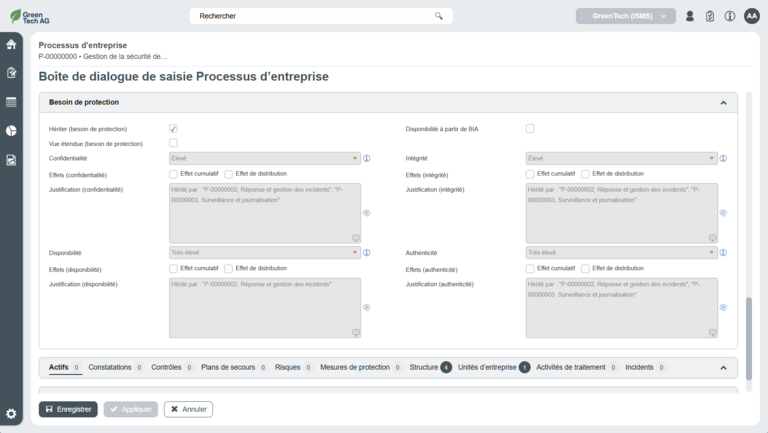Enable Disponibilité à partir de BIA checkbox
The width and height of the screenshot is (768, 433).
[x=530, y=129]
